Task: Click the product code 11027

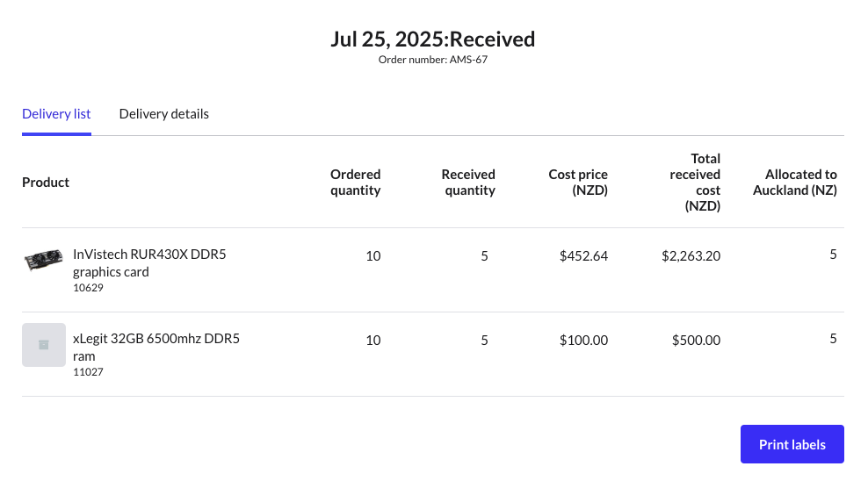Action: (88, 372)
